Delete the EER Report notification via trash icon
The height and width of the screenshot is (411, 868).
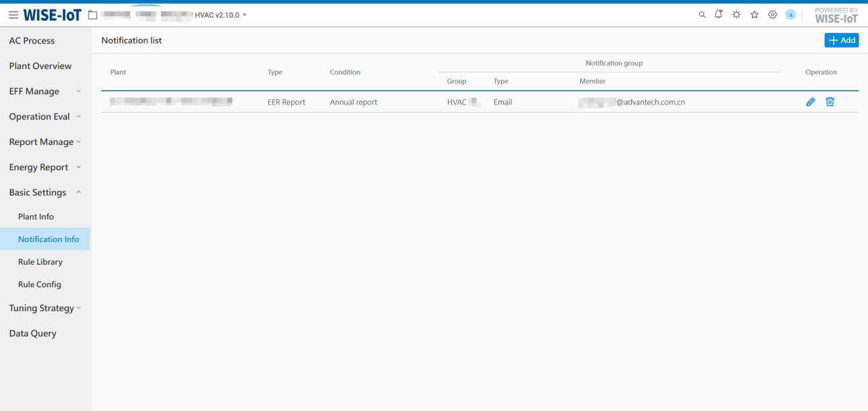[x=830, y=102]
